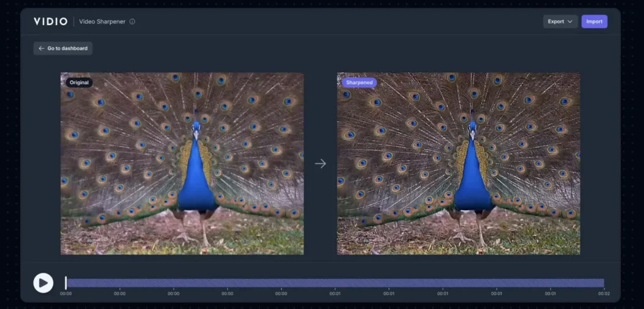The height and width of the screenshot is (309, 644).
Task: Click the Original badge on left preview
Action: point(79,82)
